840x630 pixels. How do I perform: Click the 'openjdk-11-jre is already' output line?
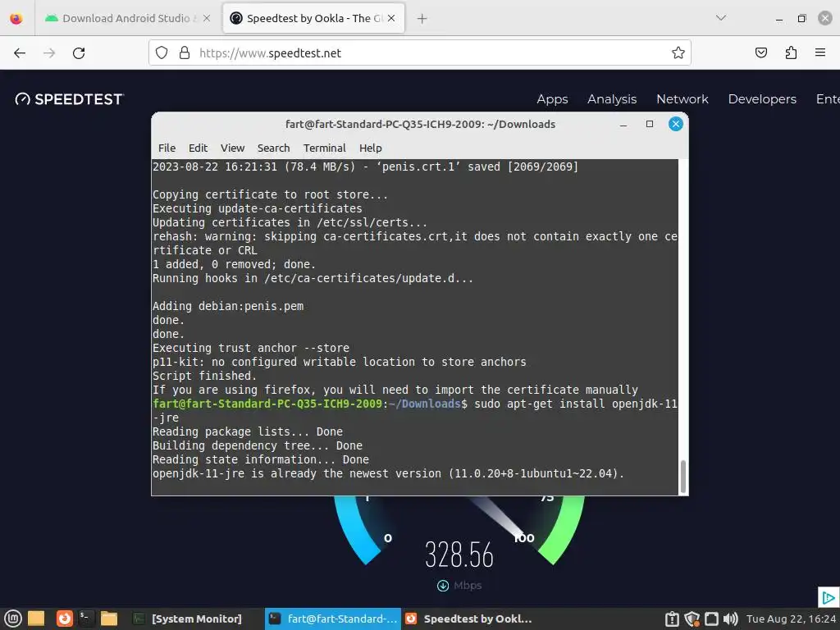(388, 473)
